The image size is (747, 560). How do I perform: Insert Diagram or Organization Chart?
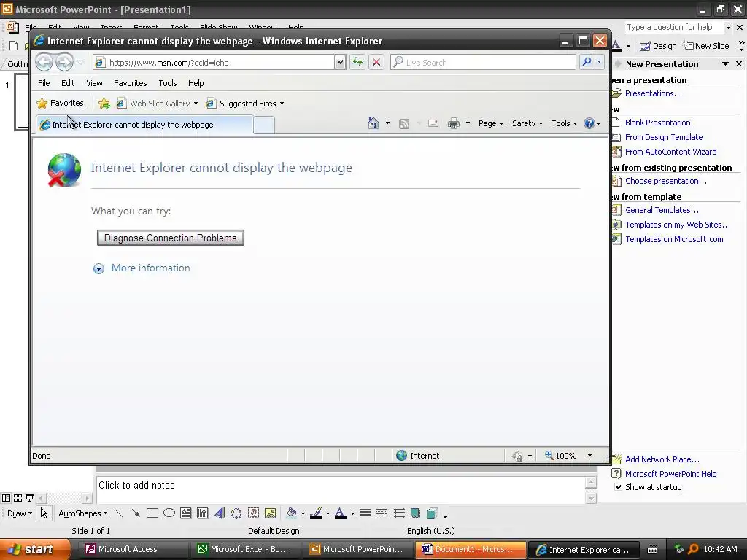236,513
